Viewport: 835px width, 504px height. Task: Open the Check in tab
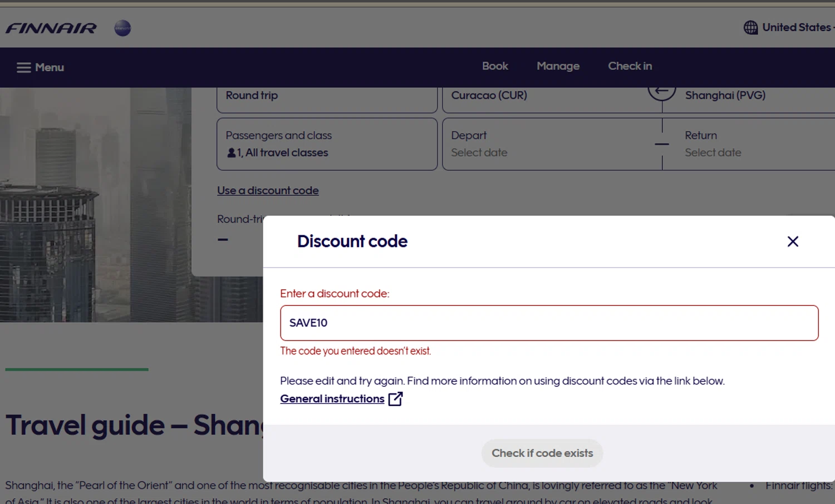coord(630,66)
